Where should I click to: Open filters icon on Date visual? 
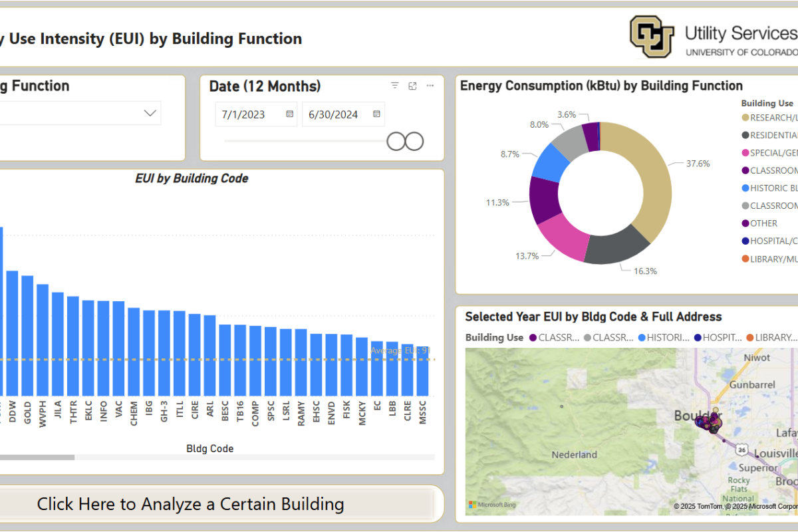[x=395, y=86]
